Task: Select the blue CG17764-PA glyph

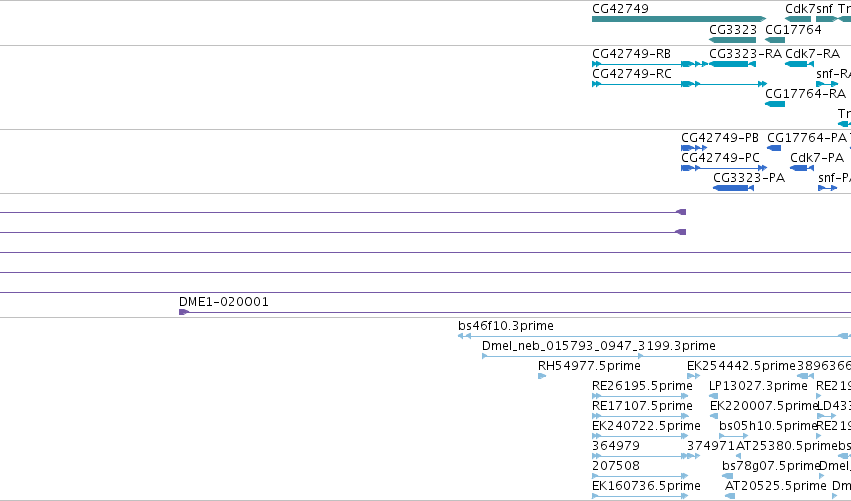Action: tap(774, 148)
